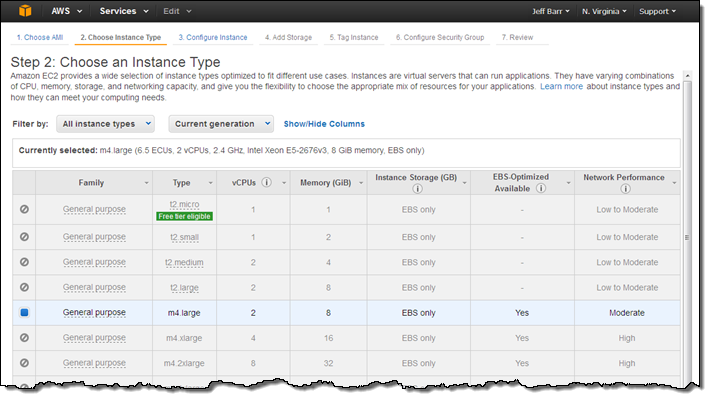
Task: Open the vCPUs column info icon
Action: [267, 183]
